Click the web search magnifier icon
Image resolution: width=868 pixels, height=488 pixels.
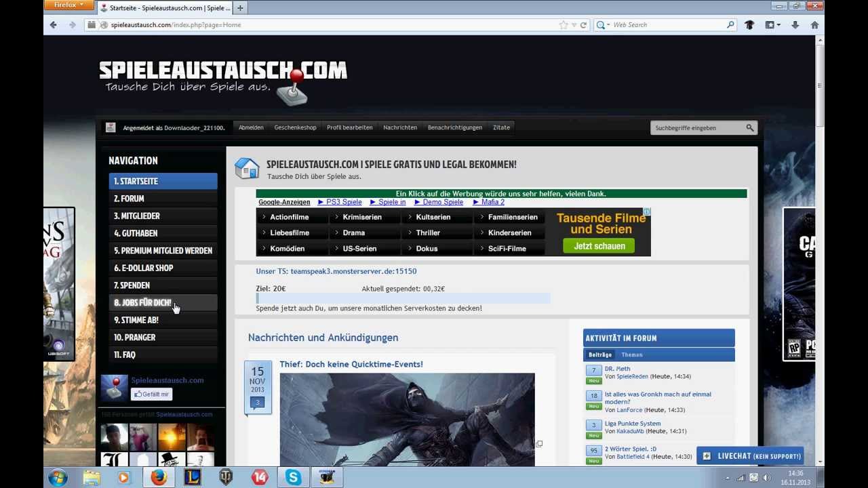pos(730,25)
